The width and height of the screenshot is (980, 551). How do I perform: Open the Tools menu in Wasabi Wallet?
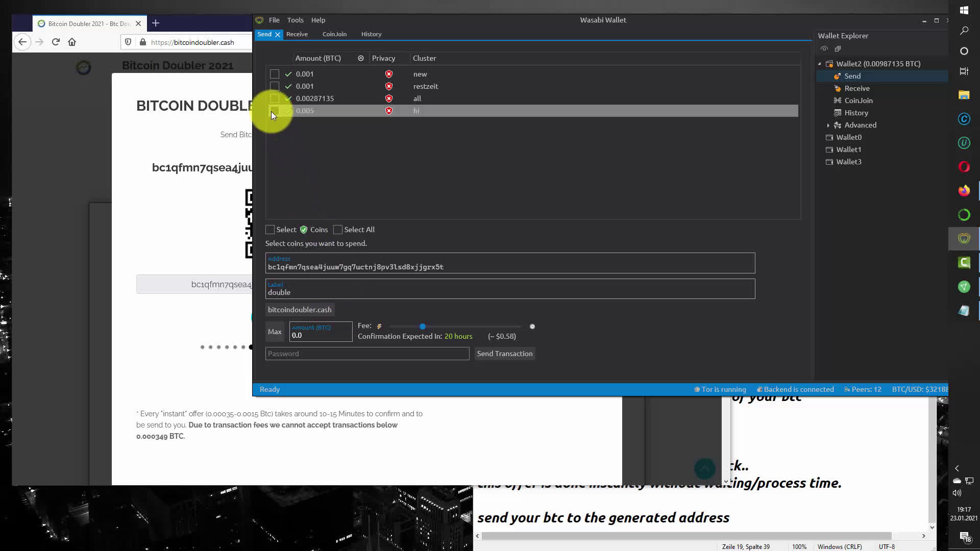click(295, 20)
